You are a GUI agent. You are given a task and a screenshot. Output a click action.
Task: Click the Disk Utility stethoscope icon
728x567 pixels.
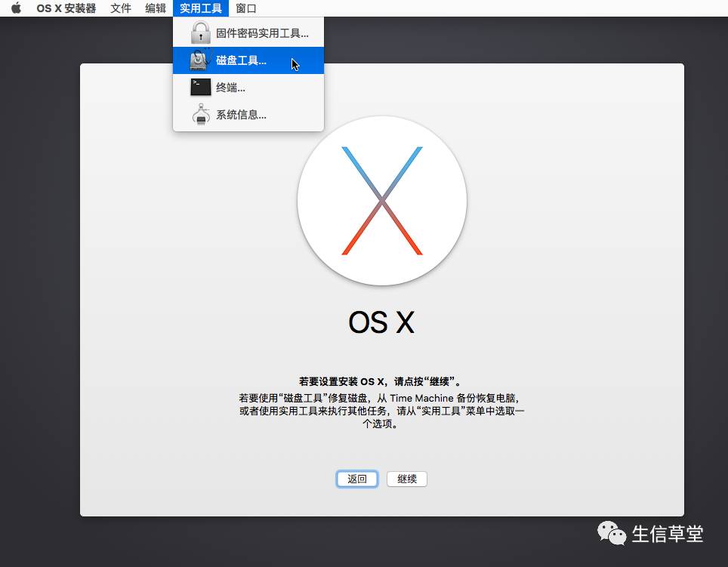(201, 60)
